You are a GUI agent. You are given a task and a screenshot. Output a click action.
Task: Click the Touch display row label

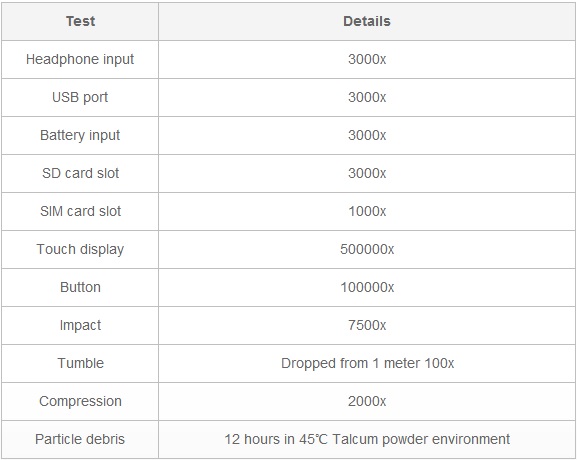click(80, 250)
